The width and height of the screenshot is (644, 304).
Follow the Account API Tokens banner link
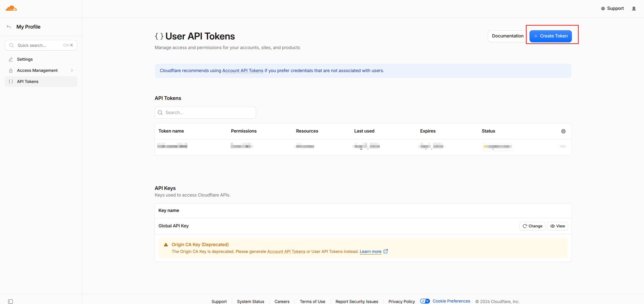click(243, 71)
